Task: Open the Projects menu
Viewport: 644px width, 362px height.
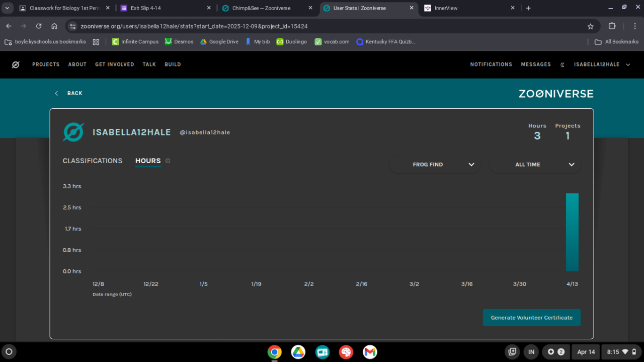Action: (x=46, y=64)
